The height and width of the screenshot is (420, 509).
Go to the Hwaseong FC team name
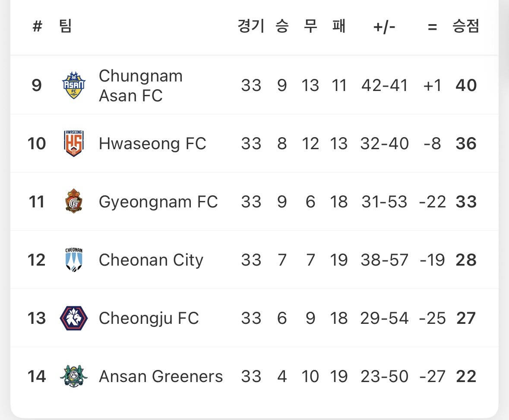coord(152,144)
